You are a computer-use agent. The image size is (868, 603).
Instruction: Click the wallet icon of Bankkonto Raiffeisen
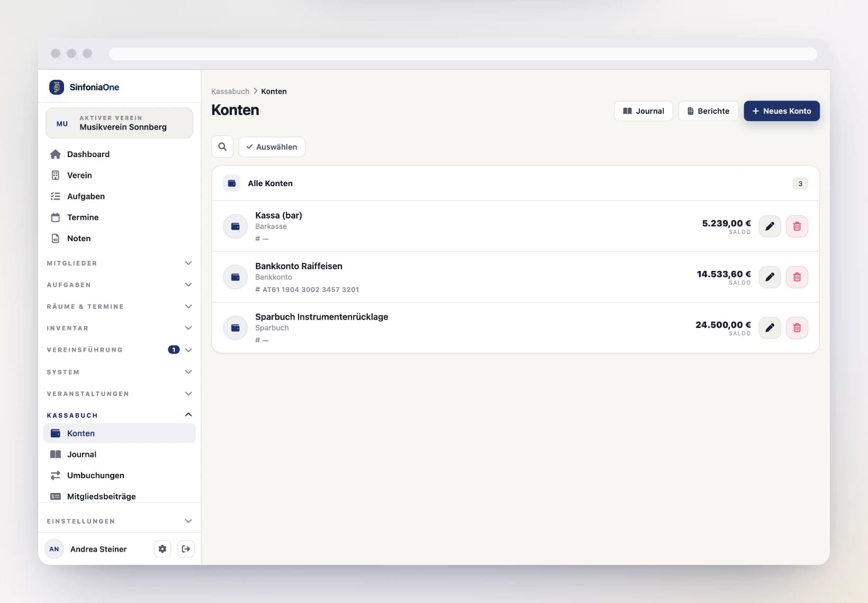click(236, 277)
